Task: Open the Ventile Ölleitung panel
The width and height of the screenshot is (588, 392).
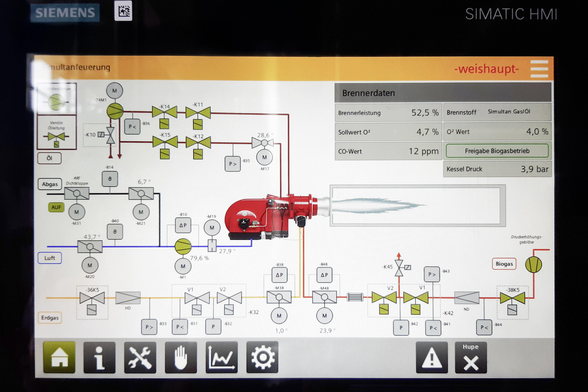Action: [x=57, y=132]
